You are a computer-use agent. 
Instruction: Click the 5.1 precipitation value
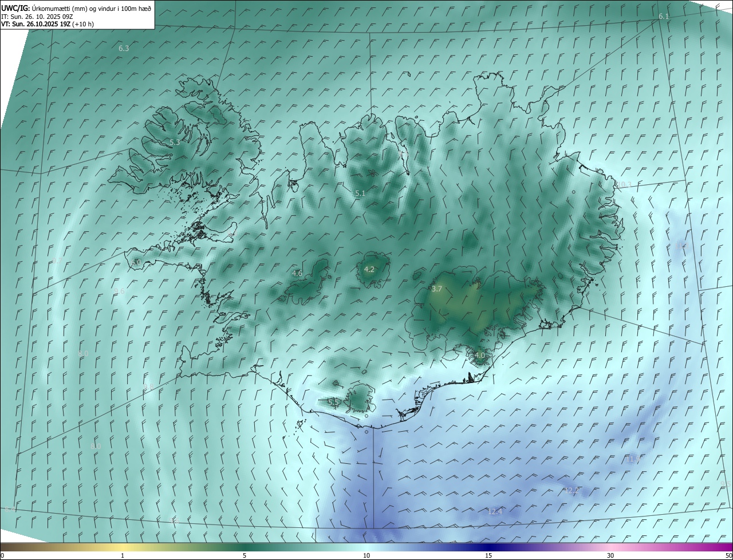[x=360, y=194]
